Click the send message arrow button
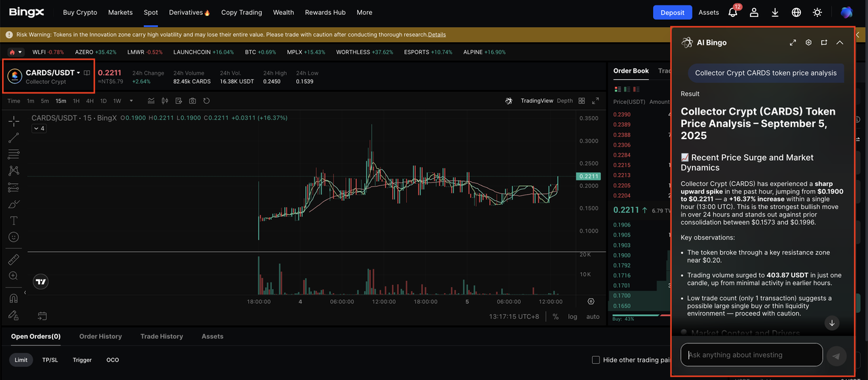 837,356
